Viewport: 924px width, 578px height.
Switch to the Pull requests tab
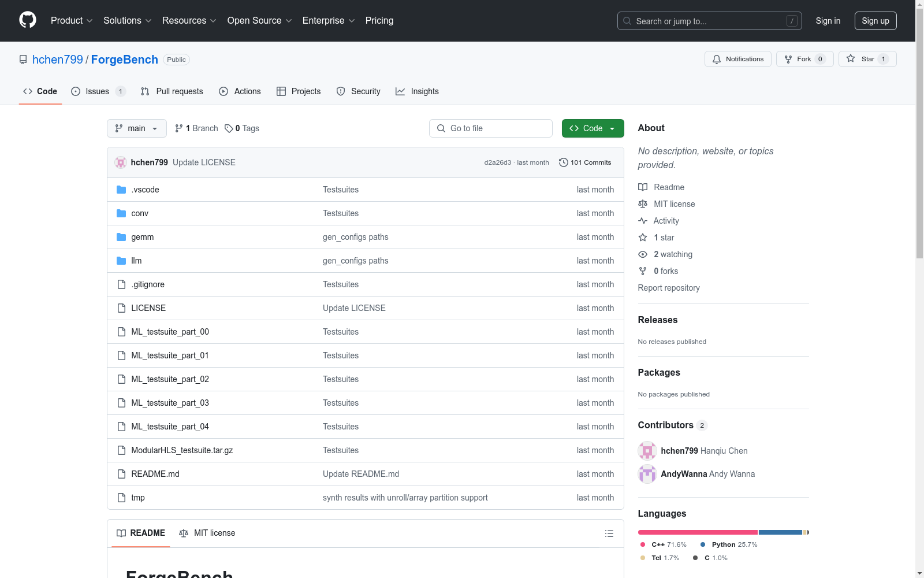pos(172,91)
